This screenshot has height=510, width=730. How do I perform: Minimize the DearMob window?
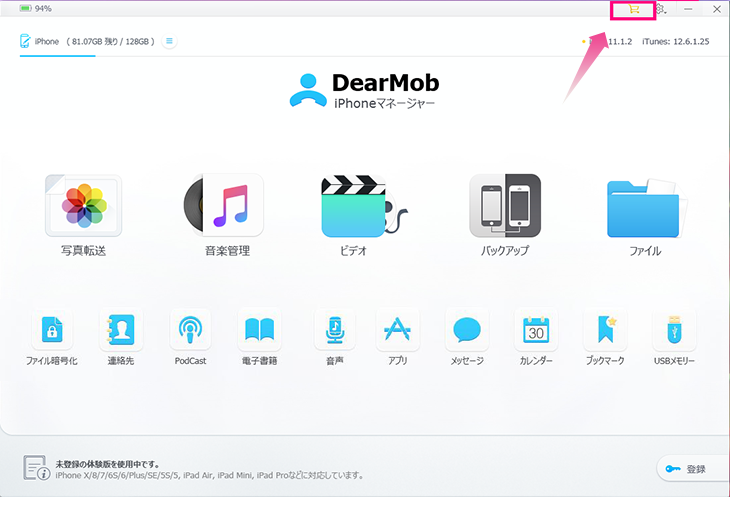[x=688, y=9]
